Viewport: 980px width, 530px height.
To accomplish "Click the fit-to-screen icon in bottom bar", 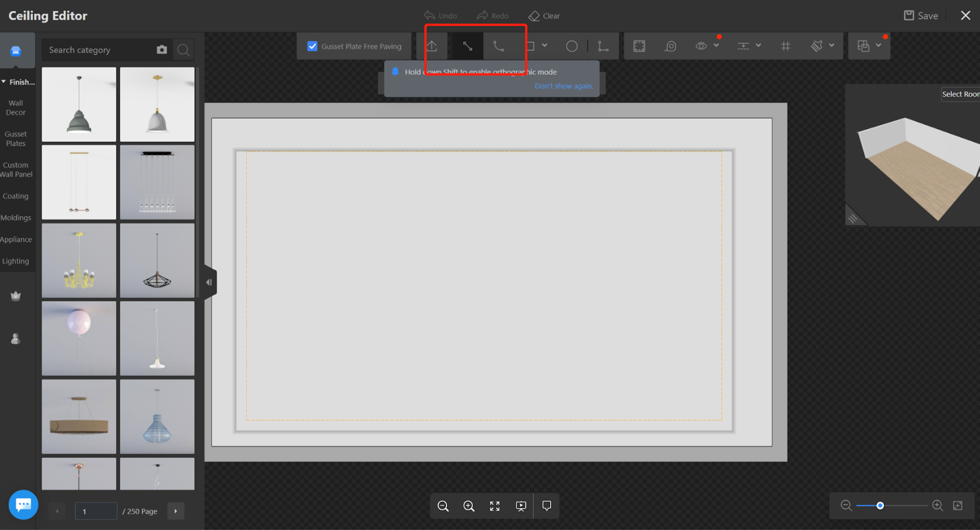I will coord(494,506).
